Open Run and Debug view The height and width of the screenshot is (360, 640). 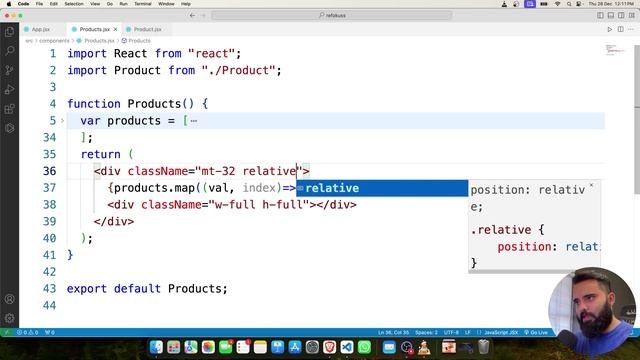(9, 89)
